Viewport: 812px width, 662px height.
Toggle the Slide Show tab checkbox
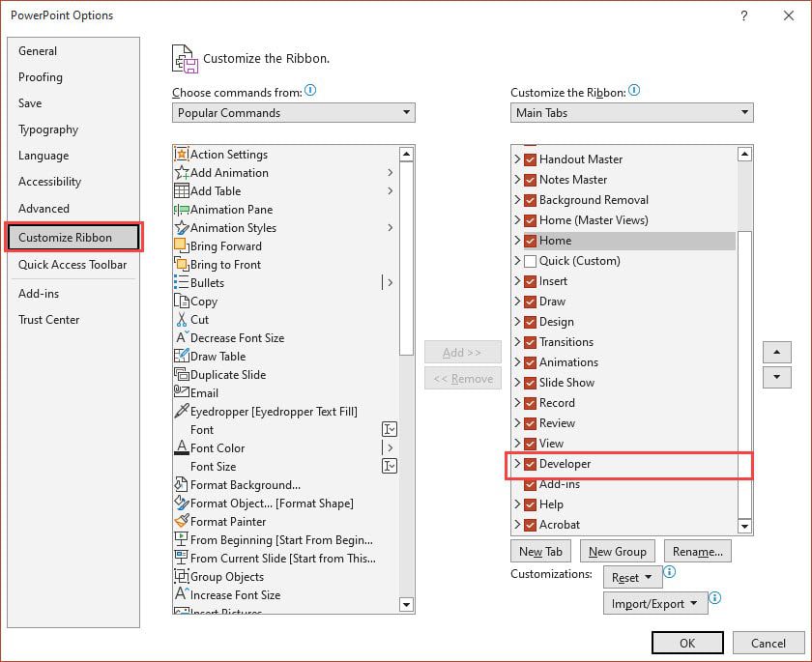529,383
